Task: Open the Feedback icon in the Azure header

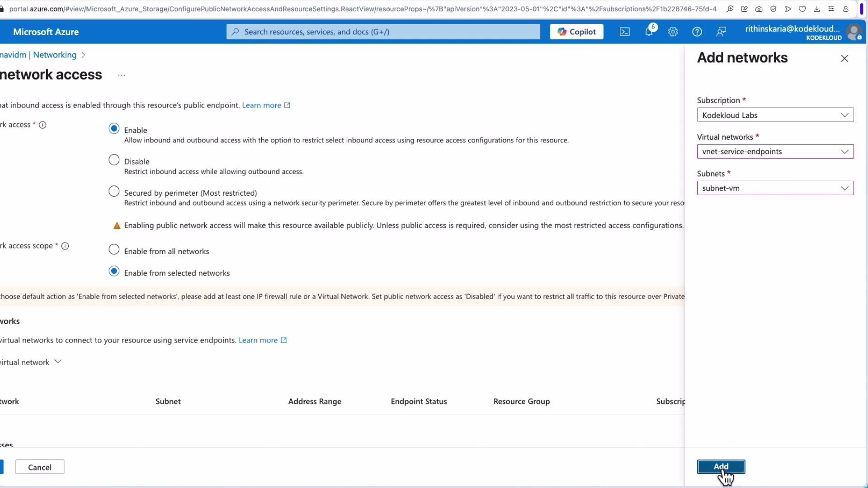Action: [x=721, y=32]
